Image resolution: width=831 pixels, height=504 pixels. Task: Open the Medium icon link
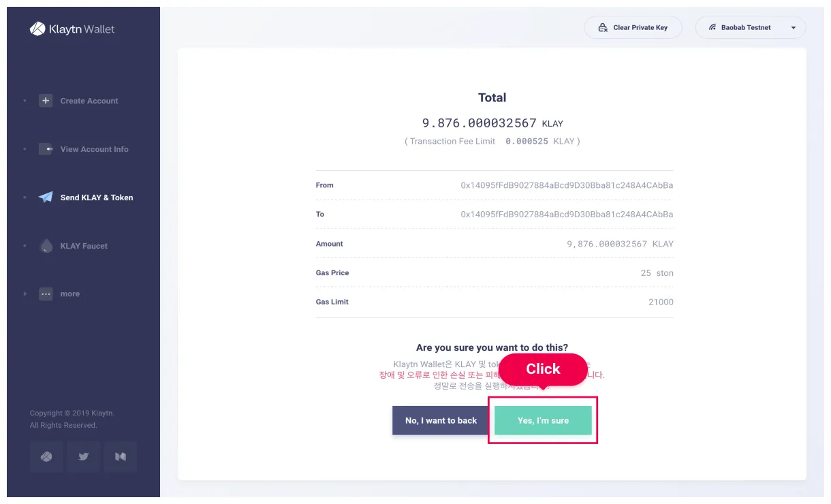pos(121,457)
